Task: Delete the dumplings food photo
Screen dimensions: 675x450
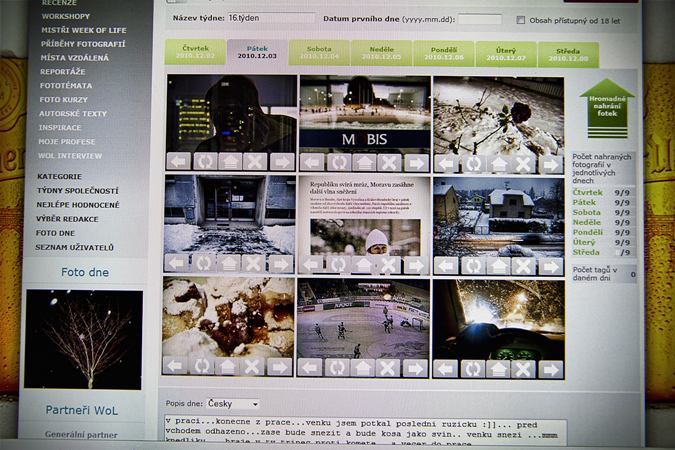Action: click(x=252, y=366)
